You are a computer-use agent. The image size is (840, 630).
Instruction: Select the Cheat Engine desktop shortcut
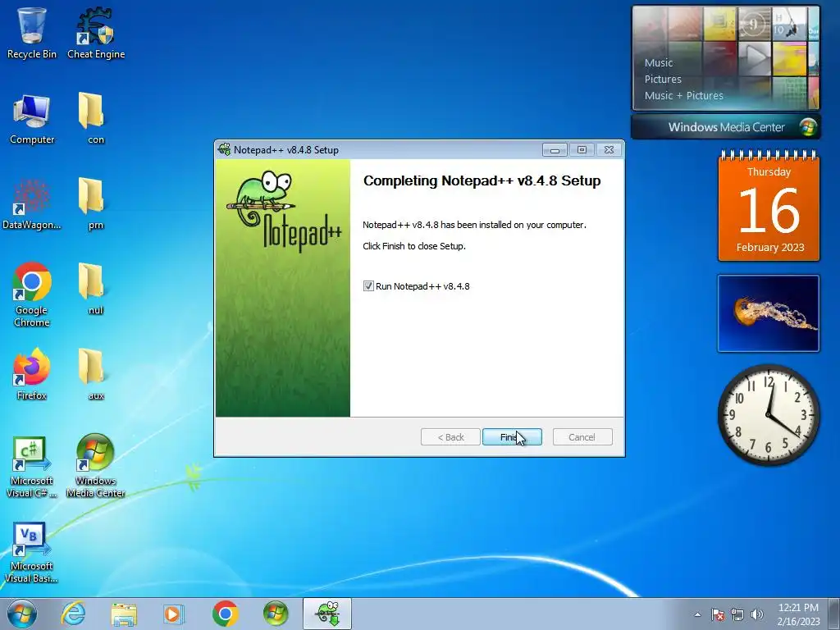click(96, 33)
